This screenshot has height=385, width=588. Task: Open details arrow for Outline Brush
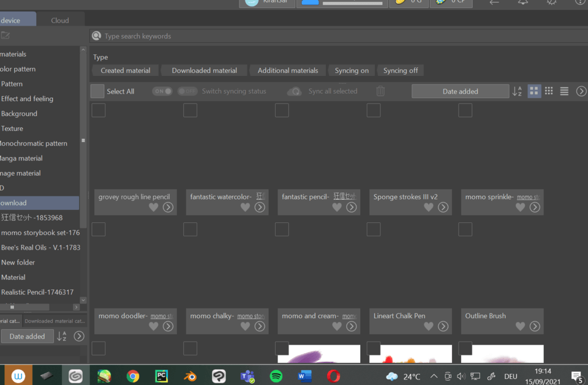pyautogui.click(x=535, y=326)
